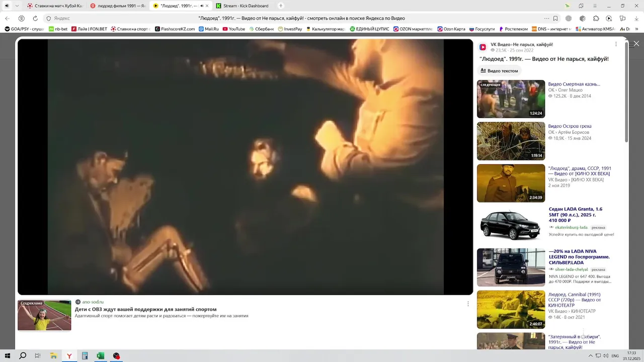Open Task View in taskbar

pyautogui.click(x=38, y=356)
